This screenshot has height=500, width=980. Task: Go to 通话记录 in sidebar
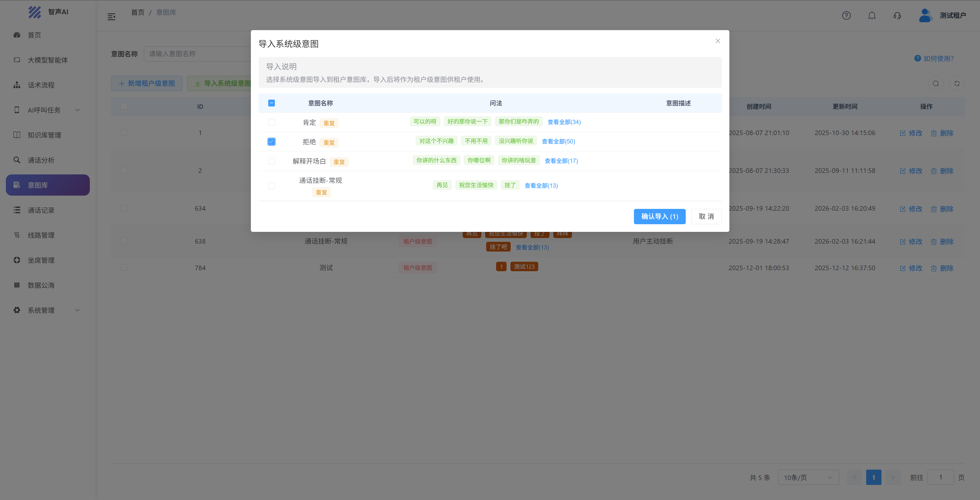pos(41,210)
